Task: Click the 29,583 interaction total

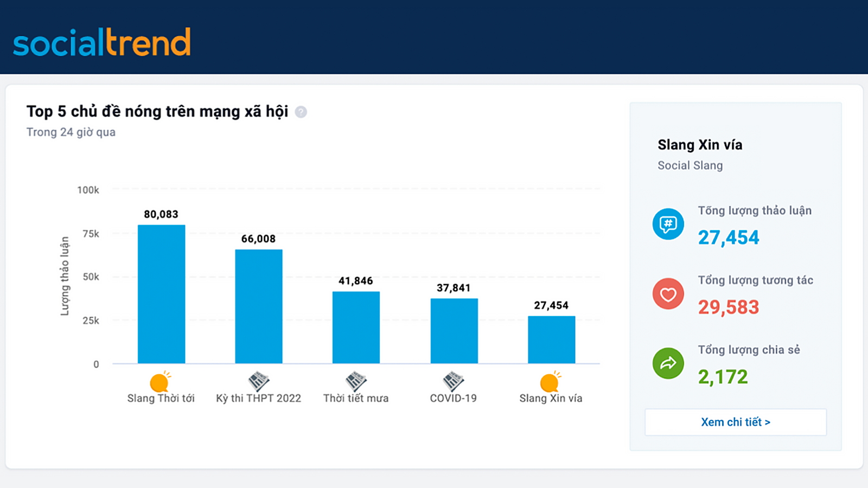Action: point(728,307)
